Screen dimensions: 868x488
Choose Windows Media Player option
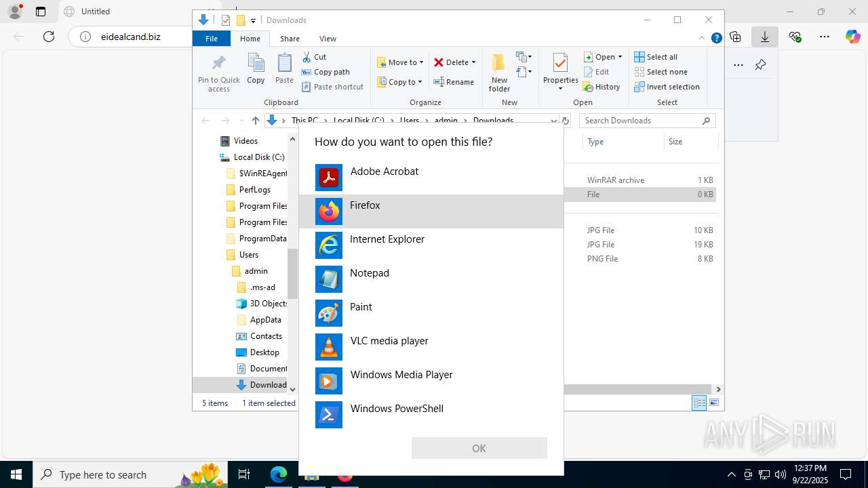pos(431,381)
